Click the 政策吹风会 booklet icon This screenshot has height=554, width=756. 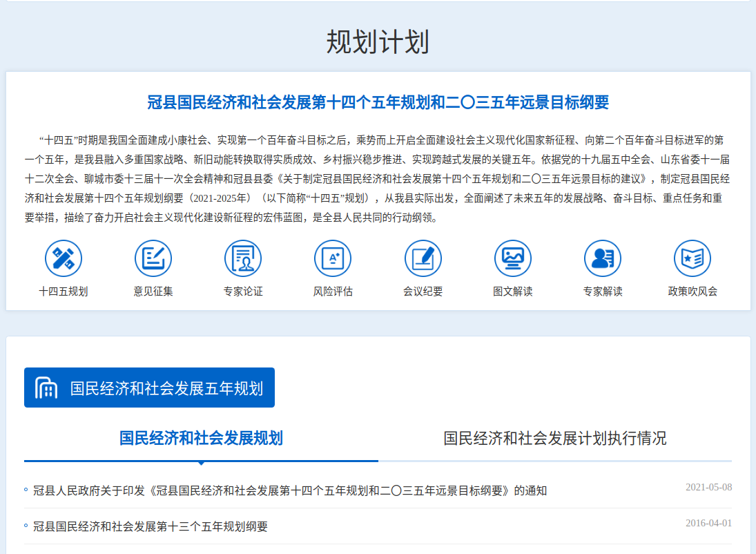[692, 258]
